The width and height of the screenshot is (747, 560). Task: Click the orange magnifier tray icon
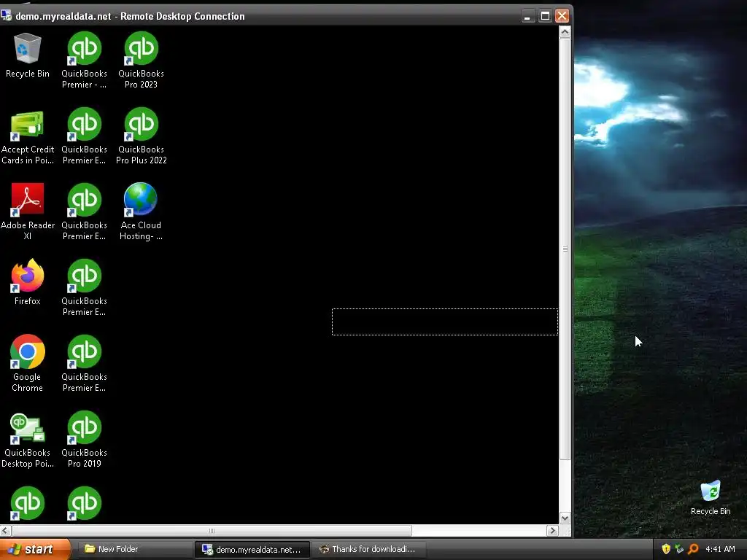pos(693,549)
